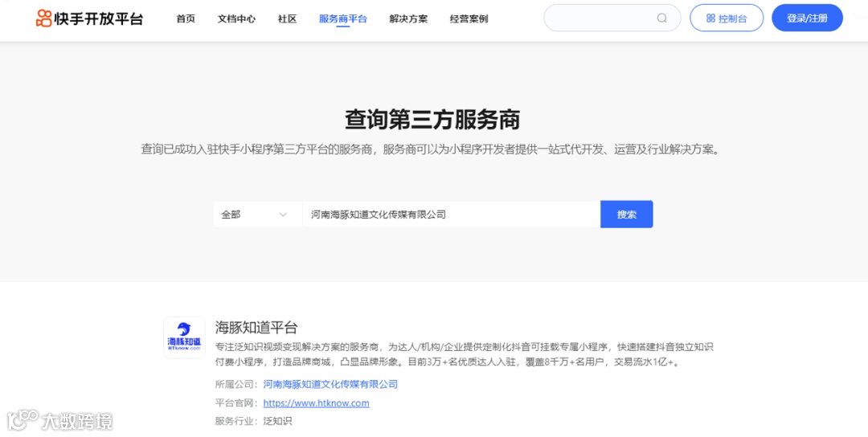Click the 服务行业 label

point(234,422)
